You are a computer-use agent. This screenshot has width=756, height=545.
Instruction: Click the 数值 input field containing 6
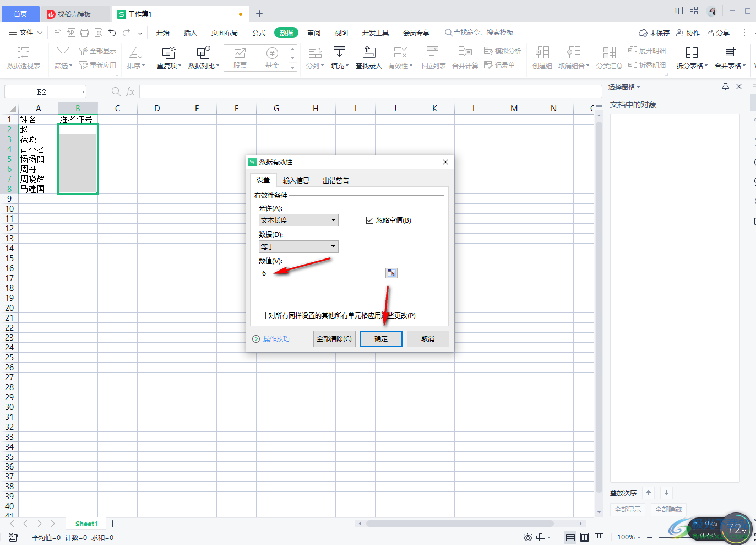pyautogui.click(x=322, y=273)
